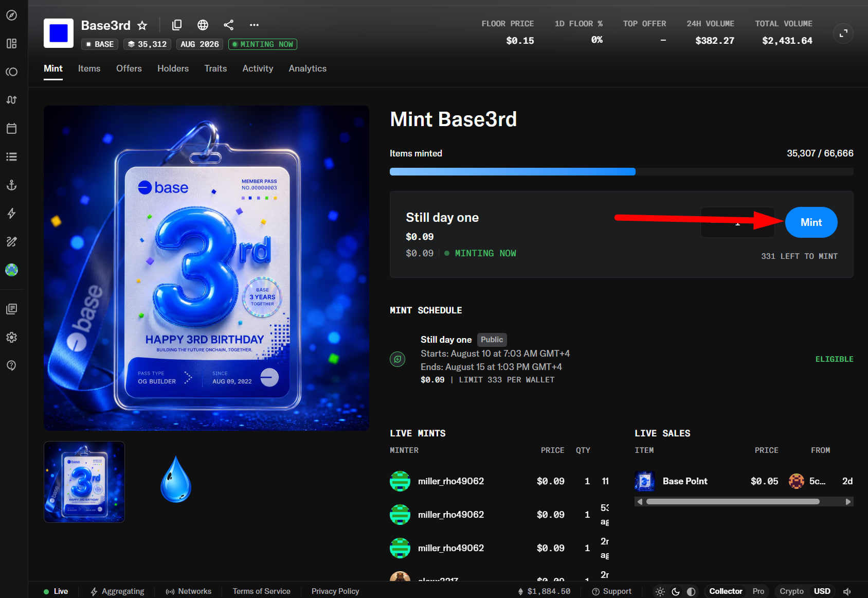The height and width of the screenshot is (598, 868).
Task: Click the Ethereum price $1,884.50 indicator
Action: tap(544, 591)
